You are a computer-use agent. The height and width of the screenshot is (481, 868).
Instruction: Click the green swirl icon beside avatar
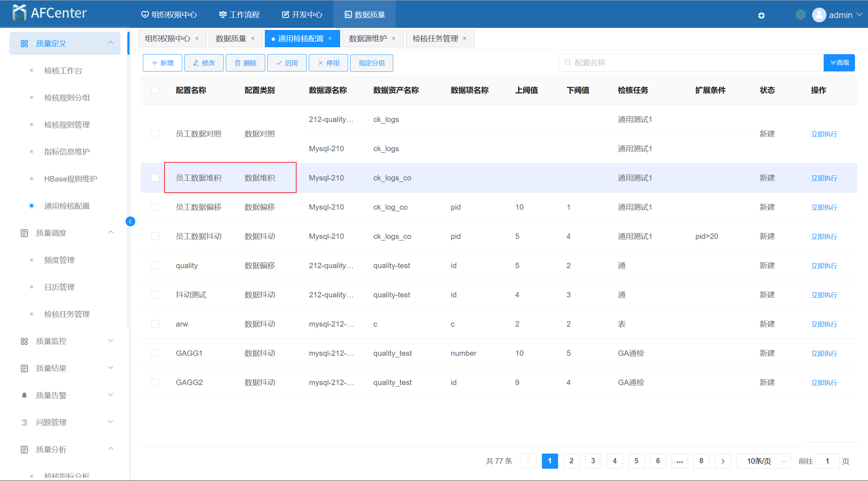(x=801, y=15)
